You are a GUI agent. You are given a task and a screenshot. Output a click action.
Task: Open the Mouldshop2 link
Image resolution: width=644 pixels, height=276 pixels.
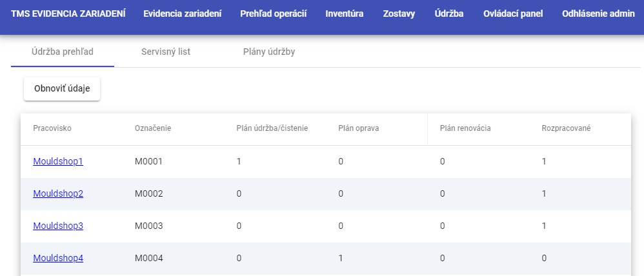[58, 193]
